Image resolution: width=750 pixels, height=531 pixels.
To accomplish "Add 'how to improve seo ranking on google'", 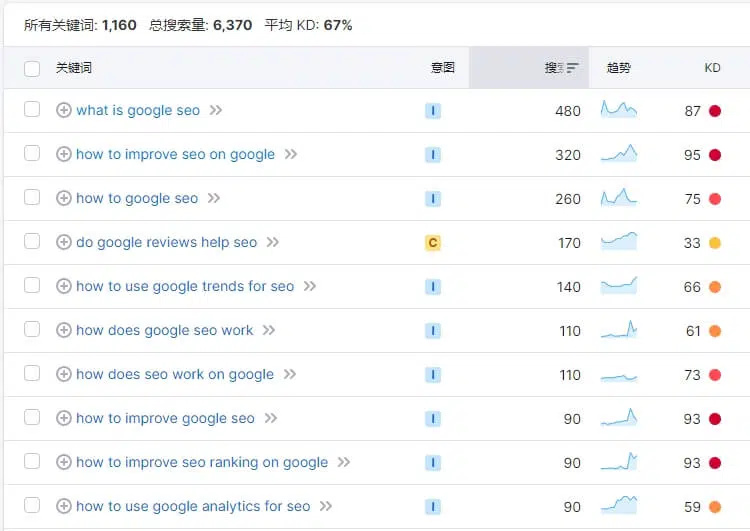I will coord(64,462).
